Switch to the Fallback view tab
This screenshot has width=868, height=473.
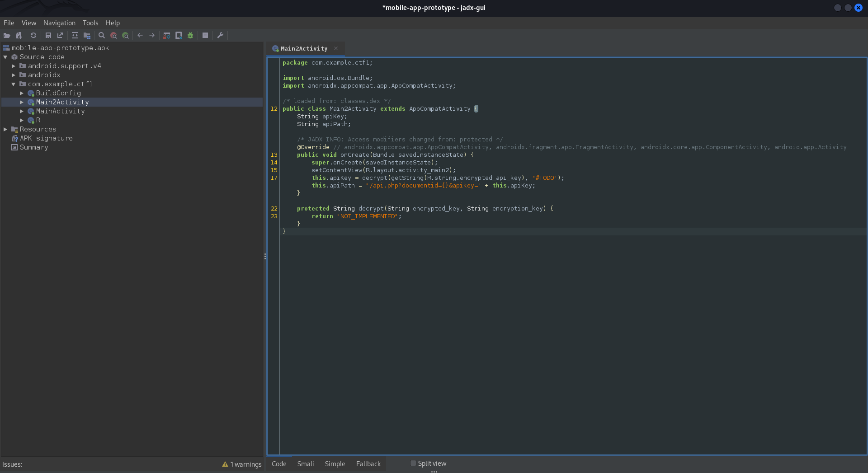[368, 464]
